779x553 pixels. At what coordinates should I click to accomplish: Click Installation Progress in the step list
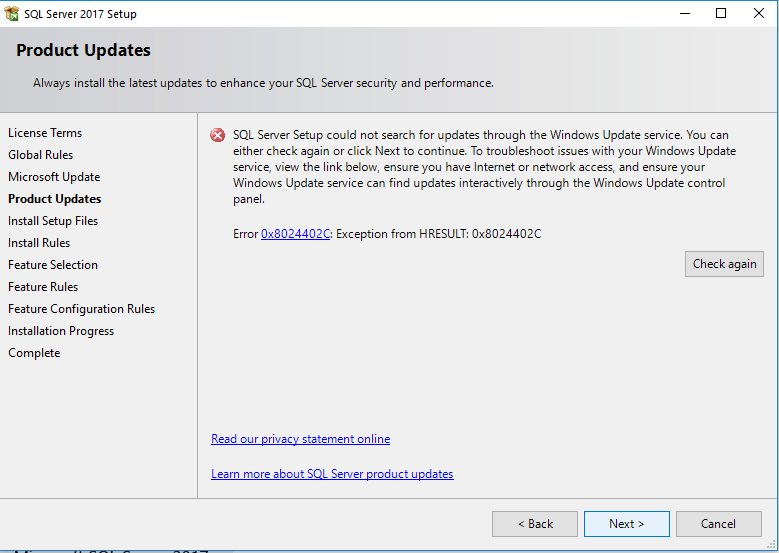(x=61, y=331)
